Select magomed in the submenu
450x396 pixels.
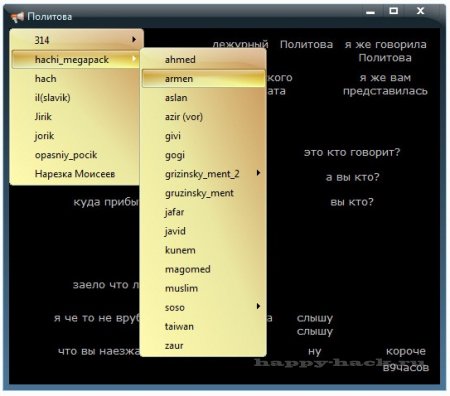click(x=203, y=269)
